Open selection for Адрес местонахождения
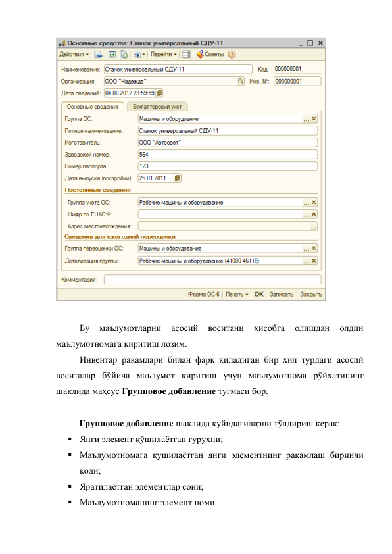This screenshot has width=392, height=554. (314, 226)
